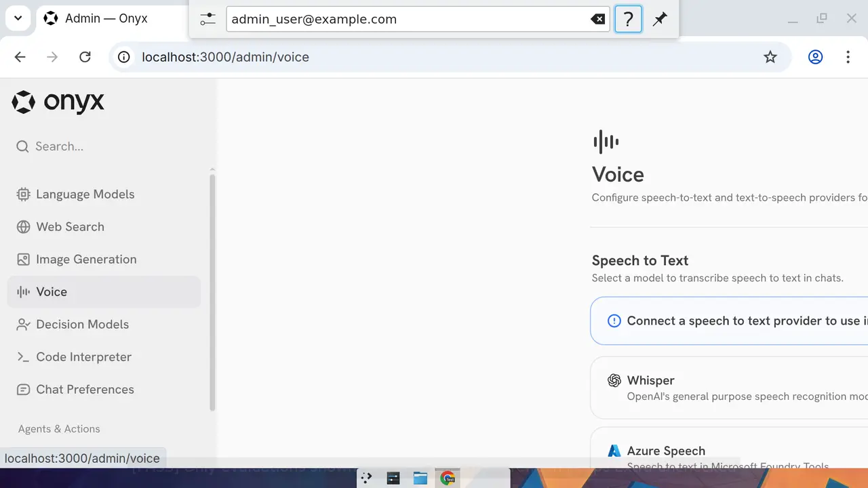Click the Agents & Actions section label
868x488 pixels.
[x=59, y=429]
